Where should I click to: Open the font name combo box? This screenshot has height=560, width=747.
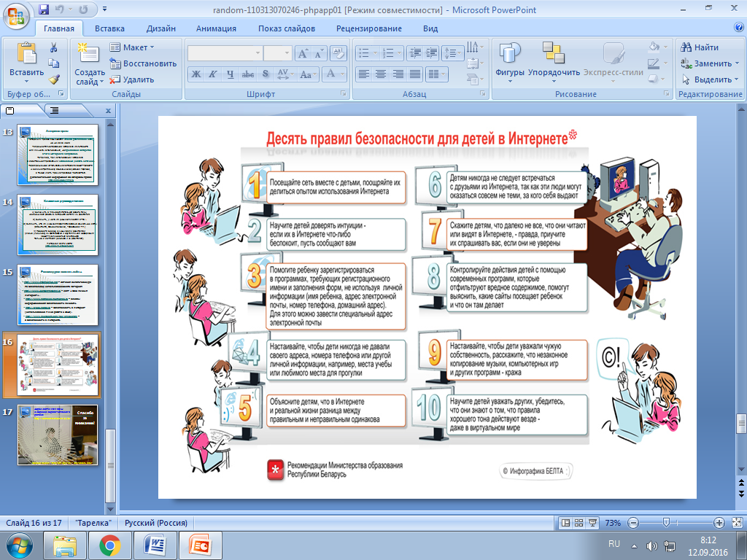point(225,52)
